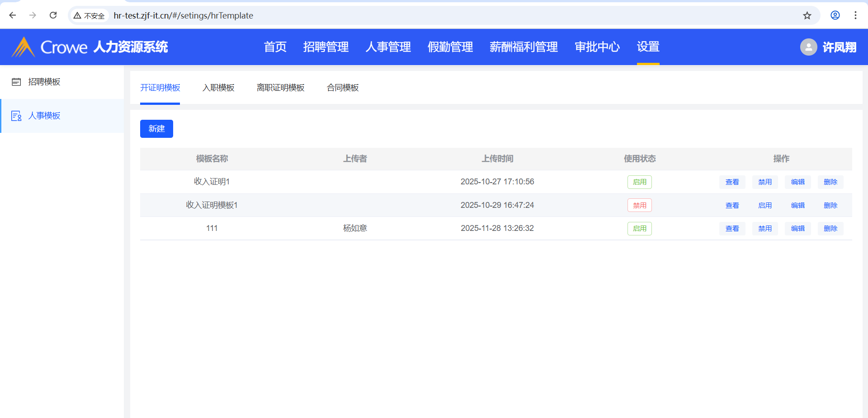Switch to the 合同模板 tab

(343, 88)
